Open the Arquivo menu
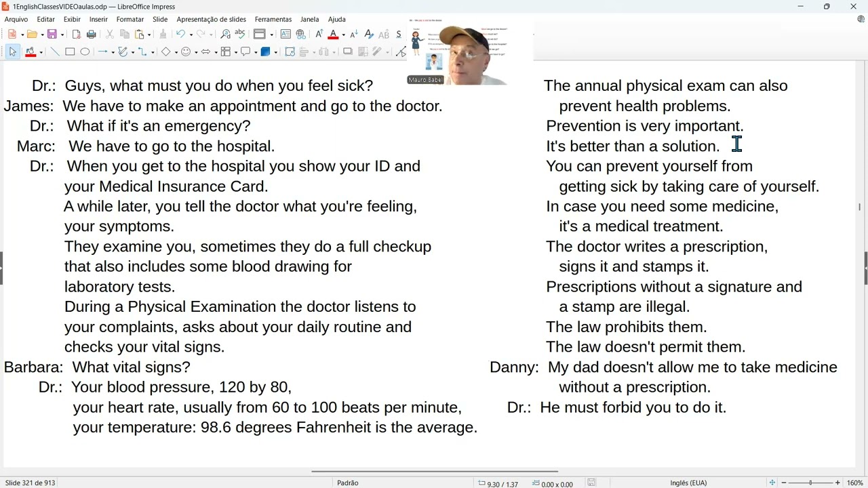The width and height of the screenshot is (868, 488). coord(16,20)
